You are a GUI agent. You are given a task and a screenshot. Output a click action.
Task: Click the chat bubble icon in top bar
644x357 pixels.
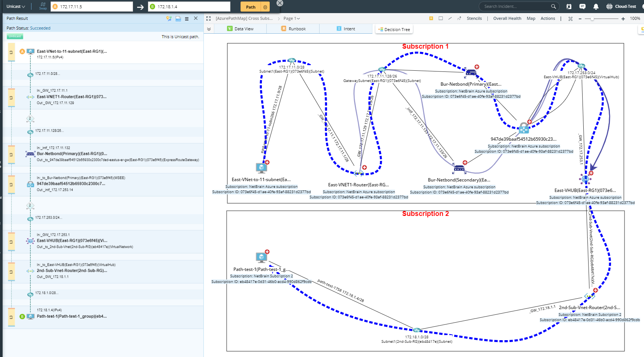coord(582,6)
